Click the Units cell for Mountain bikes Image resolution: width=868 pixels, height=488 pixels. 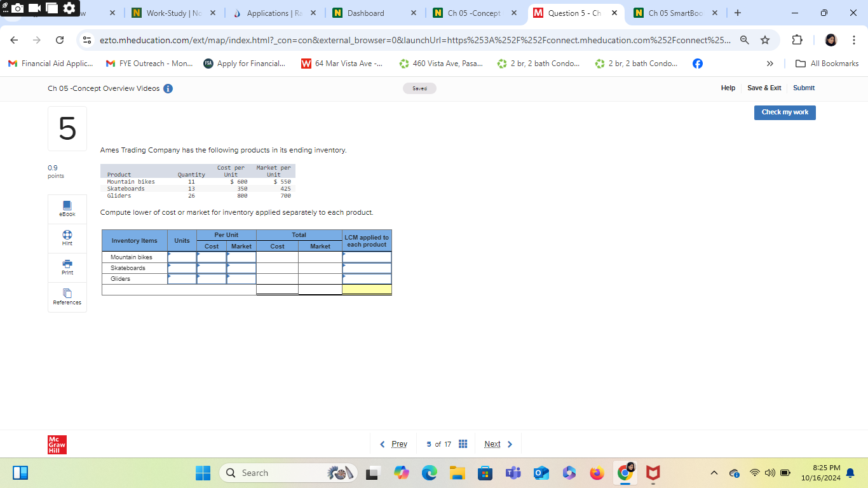(182, 257)
